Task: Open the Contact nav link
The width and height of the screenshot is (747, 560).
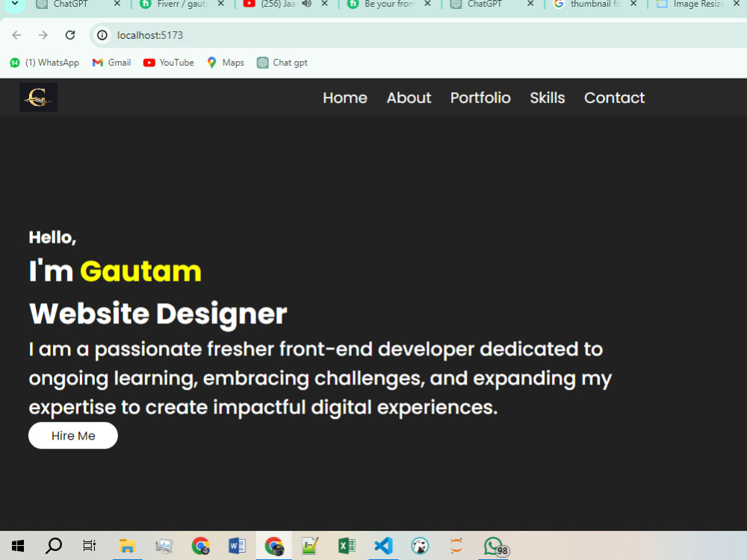Action: (x=615, y=98)
